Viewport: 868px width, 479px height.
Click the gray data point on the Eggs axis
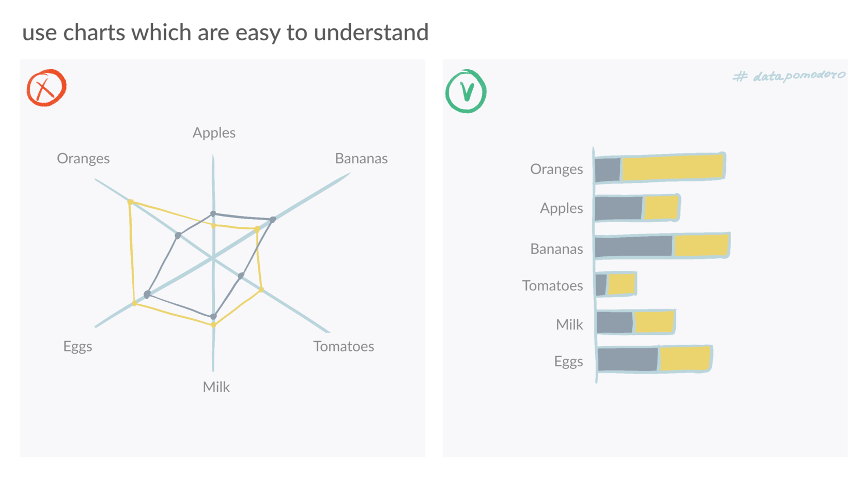click(x=147, y=295)
